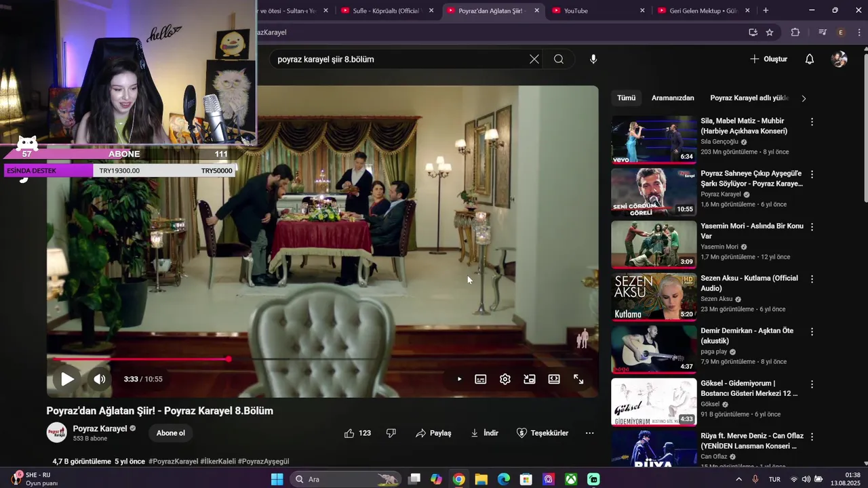
Task: Switch to 'Sufle - Köprüaltı' browser tab
Action: click(x=386, y=11)
